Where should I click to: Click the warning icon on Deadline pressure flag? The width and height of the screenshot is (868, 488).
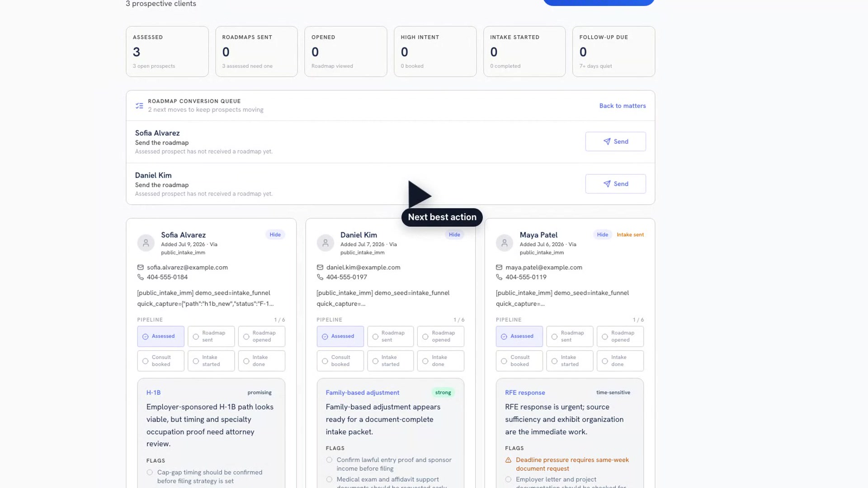[x=508, y=460]
